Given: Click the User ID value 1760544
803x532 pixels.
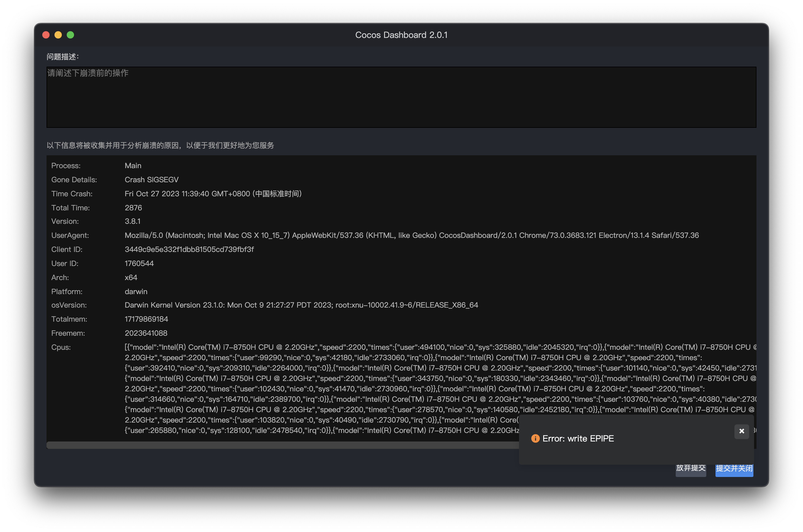Looking at the screenshot, I should pyautogui.click(x=139, y=263).
